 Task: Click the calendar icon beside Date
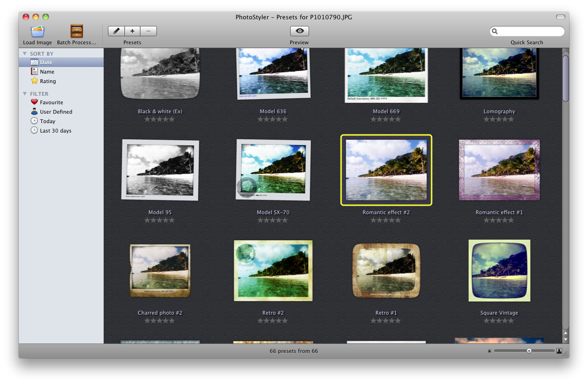click(x=34, y=62)
